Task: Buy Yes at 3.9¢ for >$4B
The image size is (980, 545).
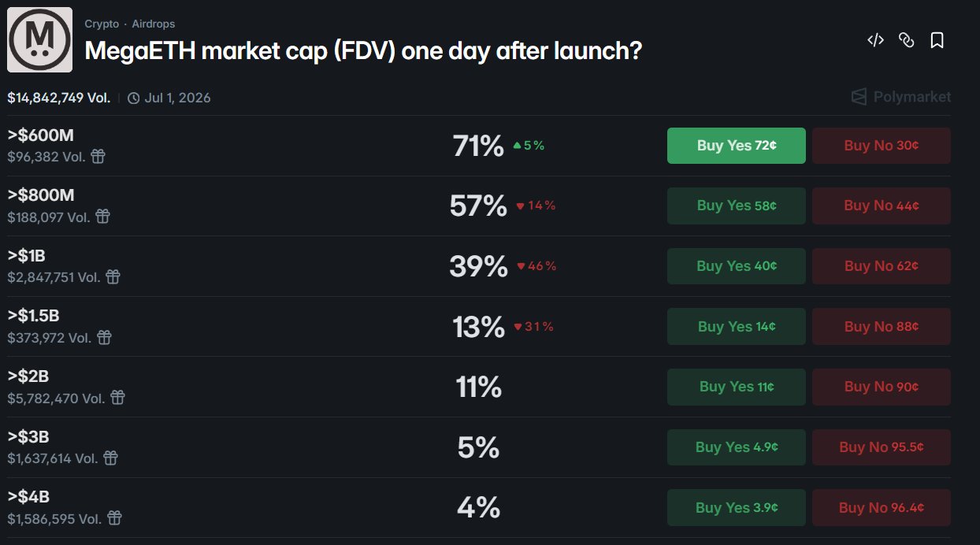Action: click(x=736, y=508)
